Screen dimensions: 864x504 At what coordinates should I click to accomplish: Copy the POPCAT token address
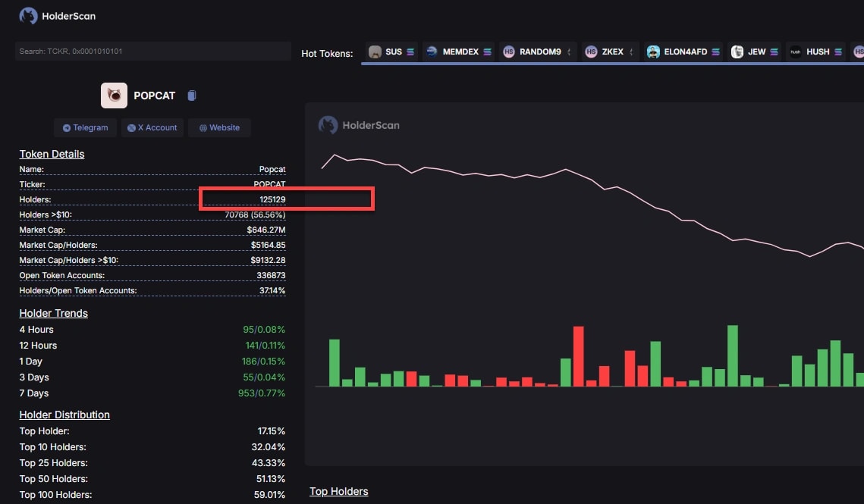tap(192, 95)
